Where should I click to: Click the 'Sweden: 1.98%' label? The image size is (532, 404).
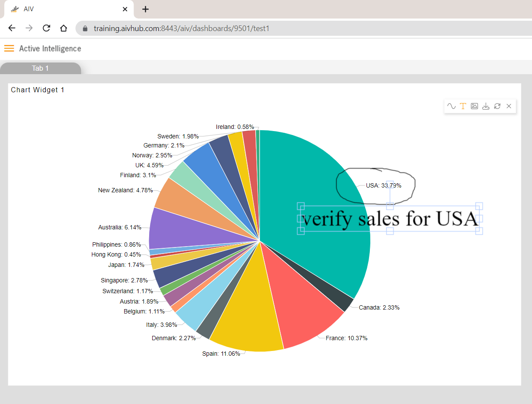pyautogui.click(x=178, y=136)
